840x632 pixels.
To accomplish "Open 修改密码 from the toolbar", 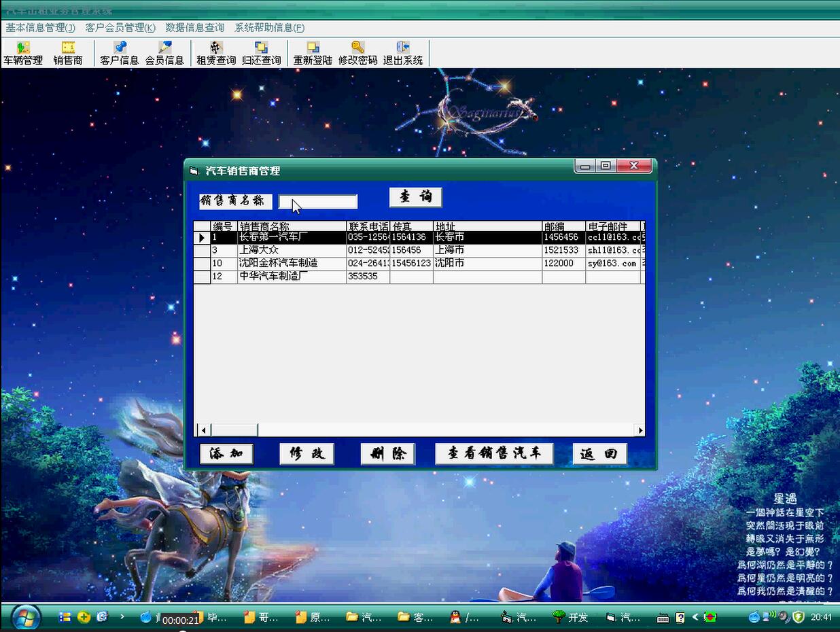I will coord(358,54).
